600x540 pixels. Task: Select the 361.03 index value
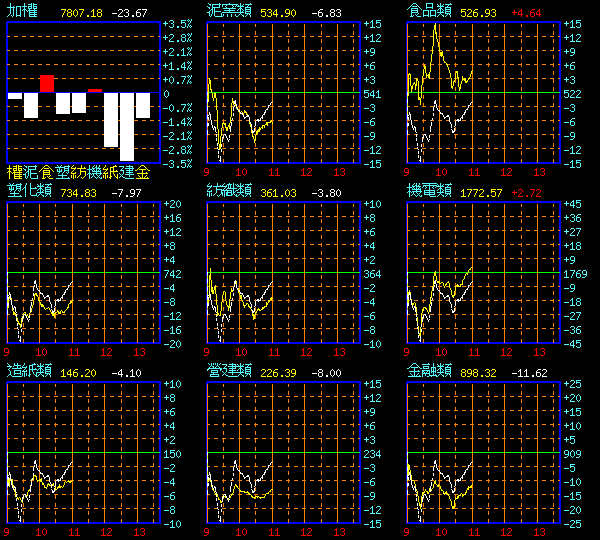278,193
